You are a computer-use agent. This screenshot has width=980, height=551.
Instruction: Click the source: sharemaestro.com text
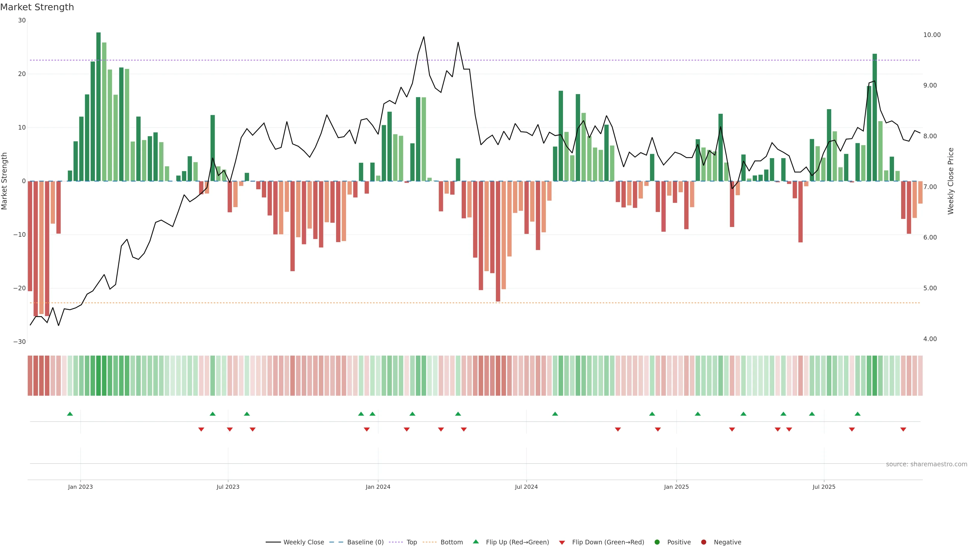point(926,464)
